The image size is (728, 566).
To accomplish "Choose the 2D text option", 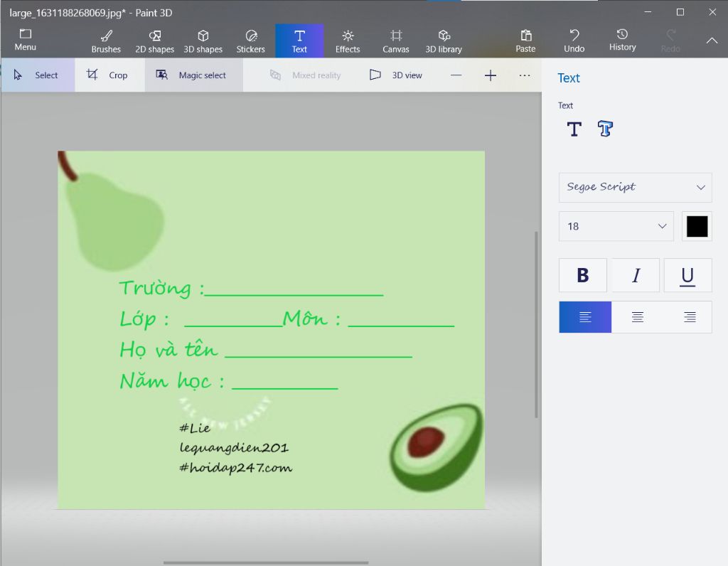I will coord(574,129).
